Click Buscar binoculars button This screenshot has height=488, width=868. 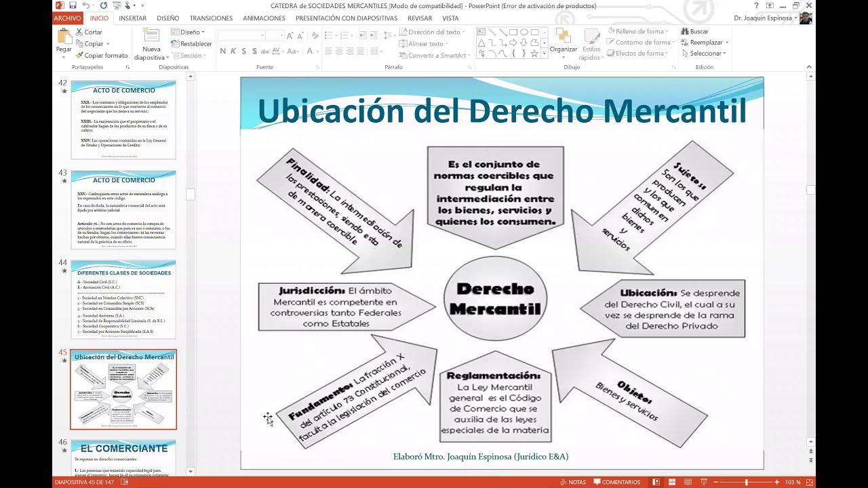pyautogui.click(x=695, y=32)
